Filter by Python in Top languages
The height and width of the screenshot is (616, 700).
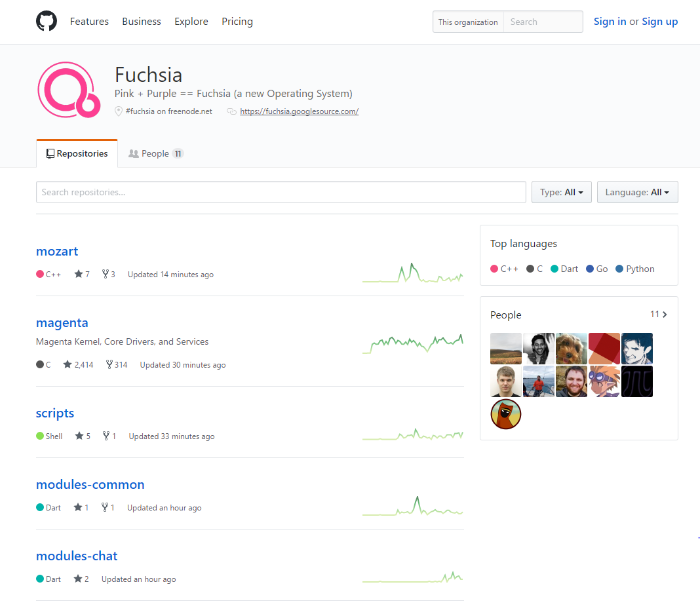(635, 269)
